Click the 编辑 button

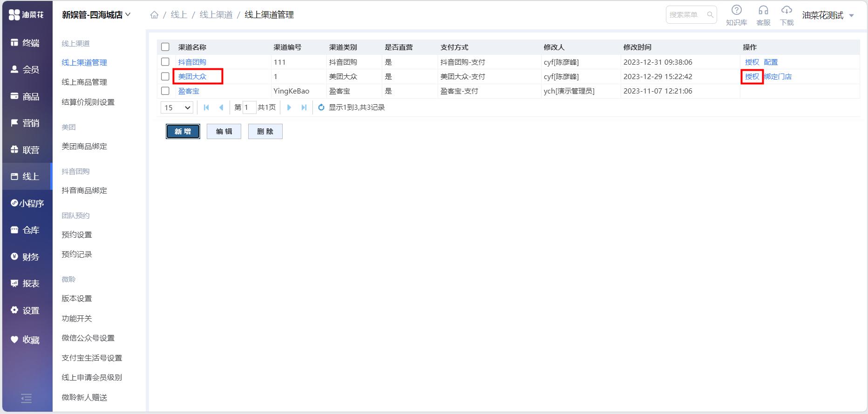(x=224, y=132)
